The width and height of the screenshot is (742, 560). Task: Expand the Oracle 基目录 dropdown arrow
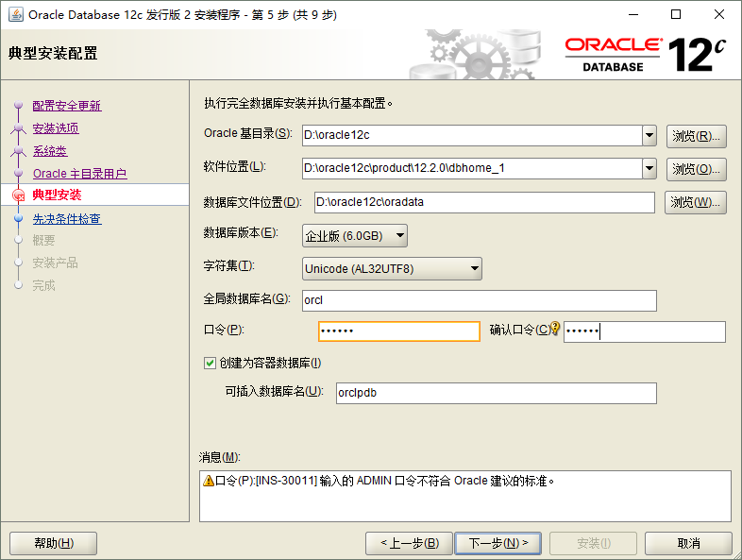649,135
